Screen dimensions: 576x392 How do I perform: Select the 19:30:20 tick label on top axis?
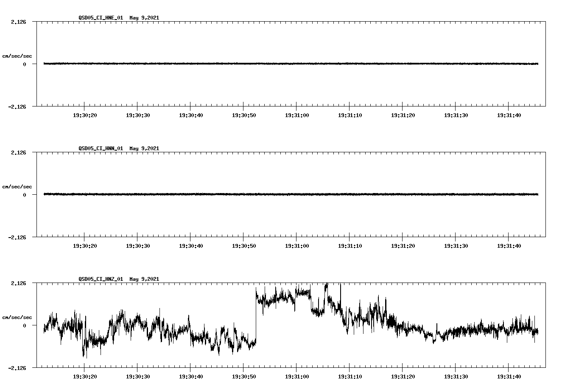click(x=85, y=115)
